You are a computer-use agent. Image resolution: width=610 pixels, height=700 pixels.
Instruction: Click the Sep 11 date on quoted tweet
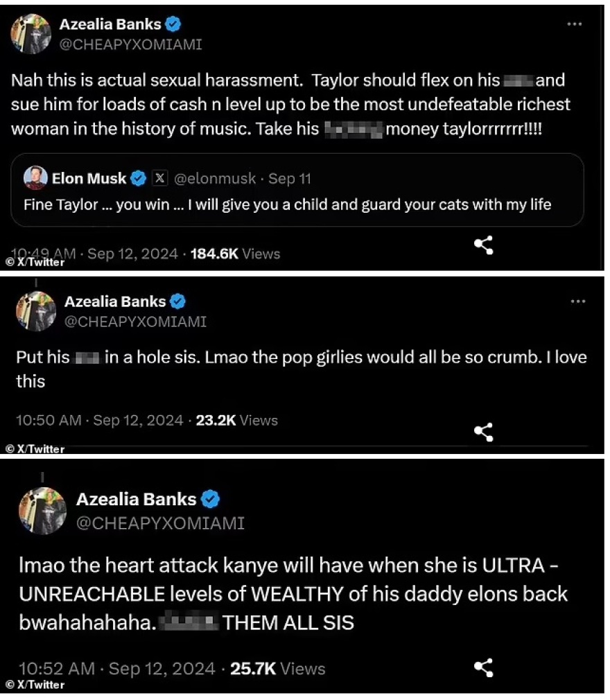290,179
